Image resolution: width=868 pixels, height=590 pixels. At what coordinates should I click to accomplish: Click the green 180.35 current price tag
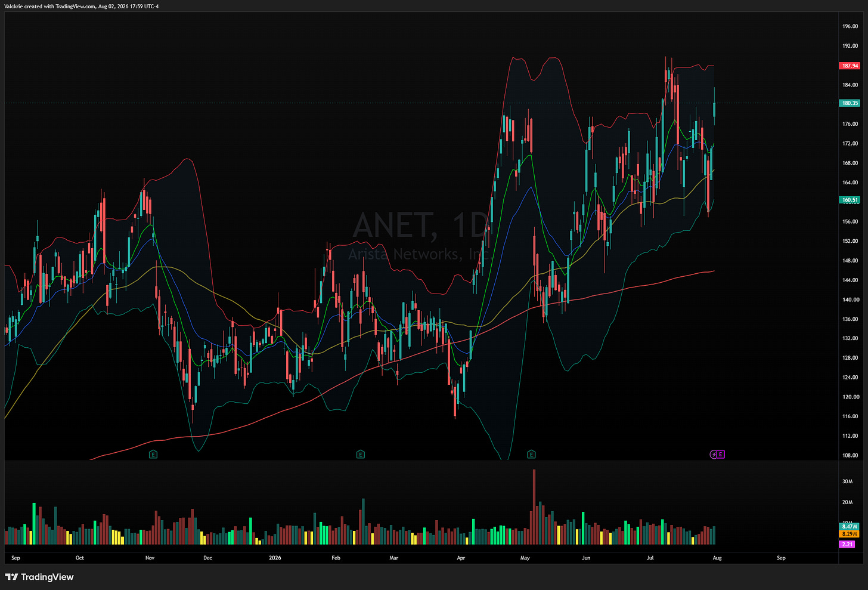pyautogui.click(x=850, y=103)
